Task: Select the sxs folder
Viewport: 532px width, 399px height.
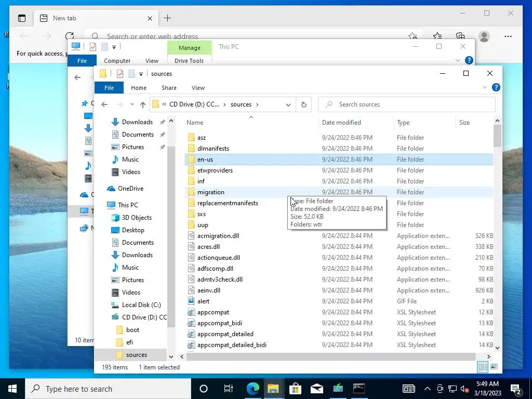Action: click(x=202, y=214)
